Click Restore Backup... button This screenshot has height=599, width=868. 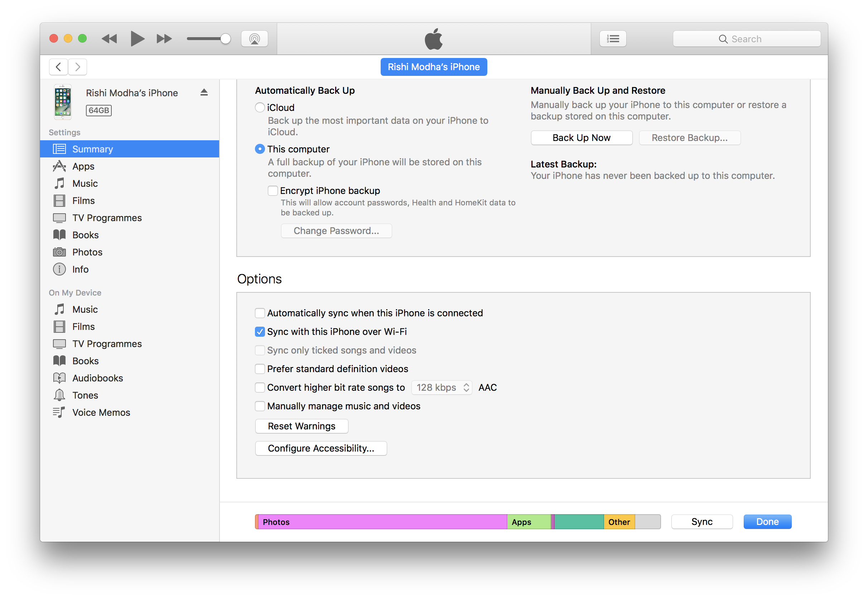[x=690, y=138]
